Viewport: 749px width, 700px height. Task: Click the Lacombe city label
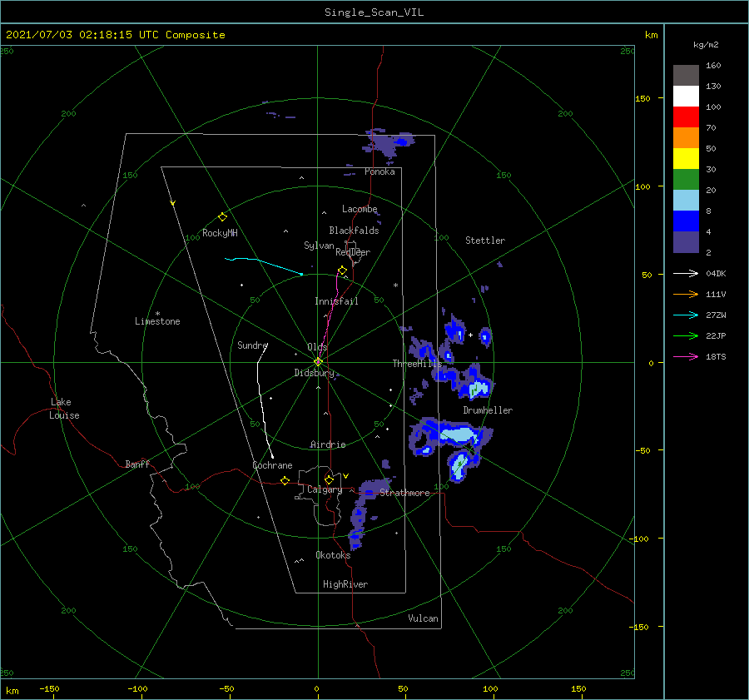[x=360, y=209]
